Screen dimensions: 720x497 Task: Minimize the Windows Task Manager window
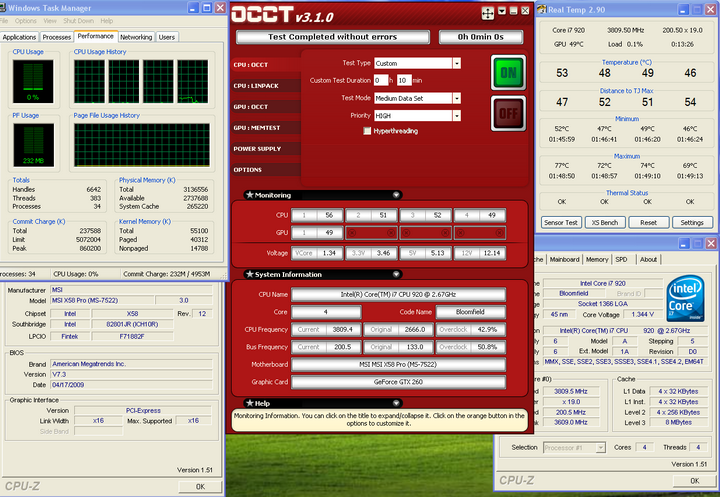tap(193, 8)
